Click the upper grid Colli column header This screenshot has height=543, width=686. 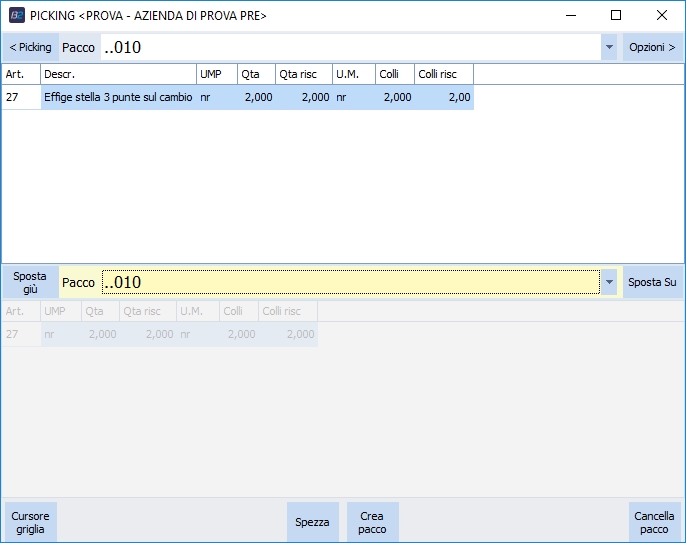click(395, 74)
